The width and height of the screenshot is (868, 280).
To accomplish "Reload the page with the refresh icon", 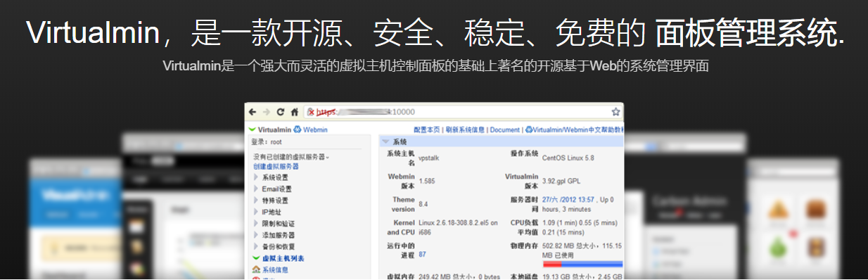I will pos(280,112).
